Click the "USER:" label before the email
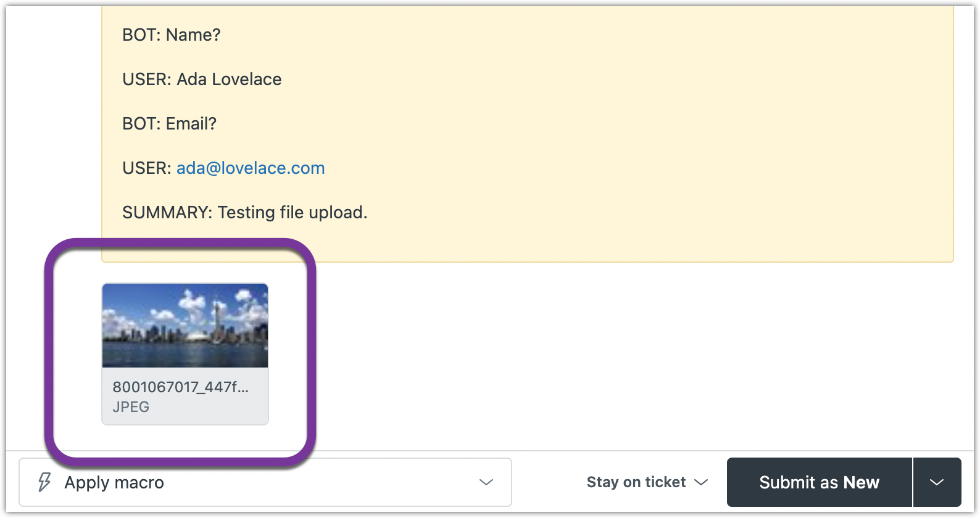This screenshot has width=980, height=518. (x=146, y=168)
